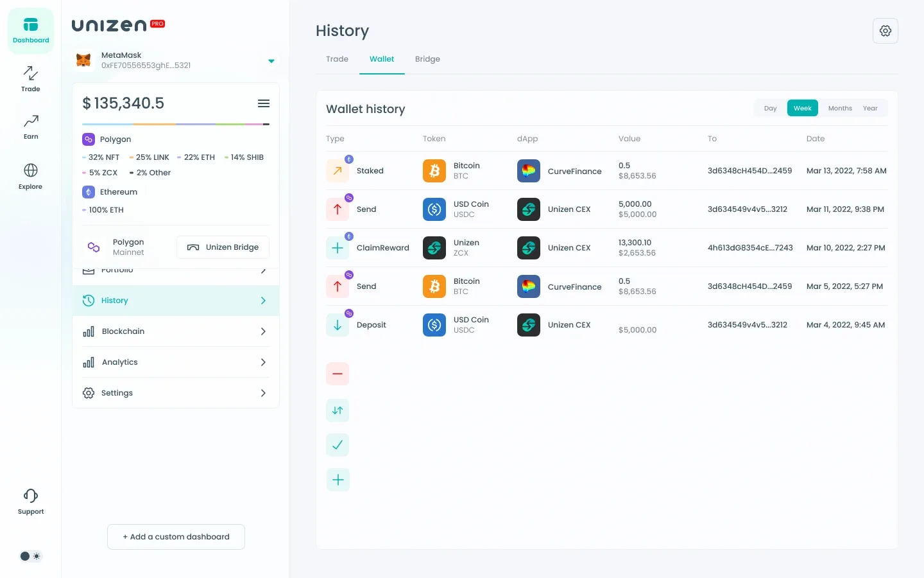Click Add a custom dashboard button
This screenshot has width=924, height=578.
point(176,537)
